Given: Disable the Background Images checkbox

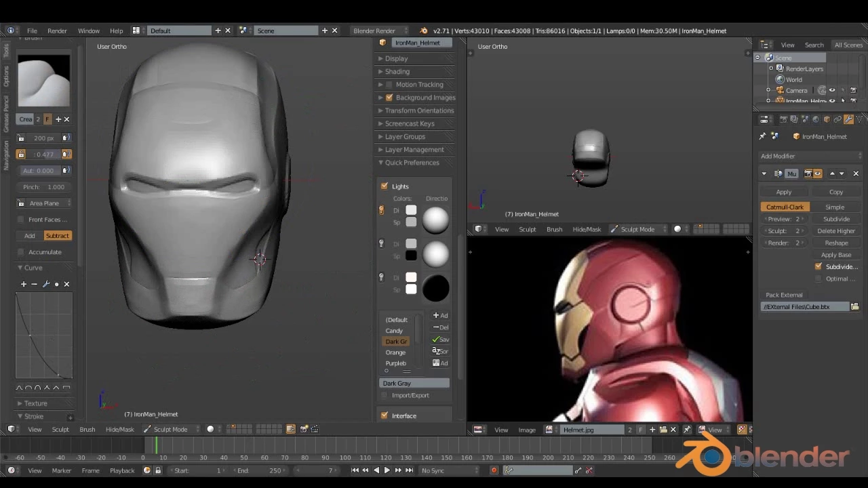Looking at the screenshot, I should coord(389,98).
